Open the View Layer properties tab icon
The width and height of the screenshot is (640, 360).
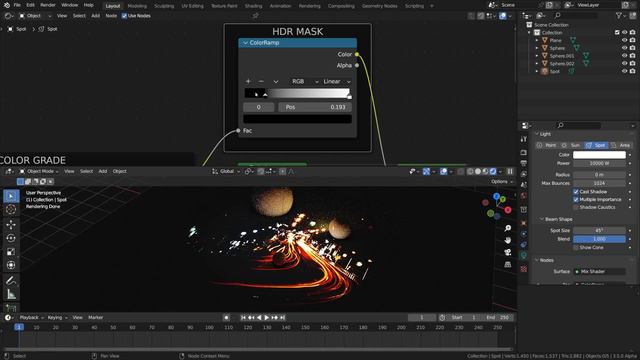point(524,174)
